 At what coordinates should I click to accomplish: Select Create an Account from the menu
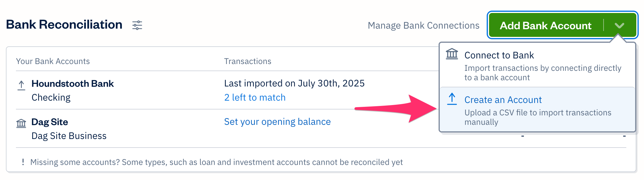[503, 100]
